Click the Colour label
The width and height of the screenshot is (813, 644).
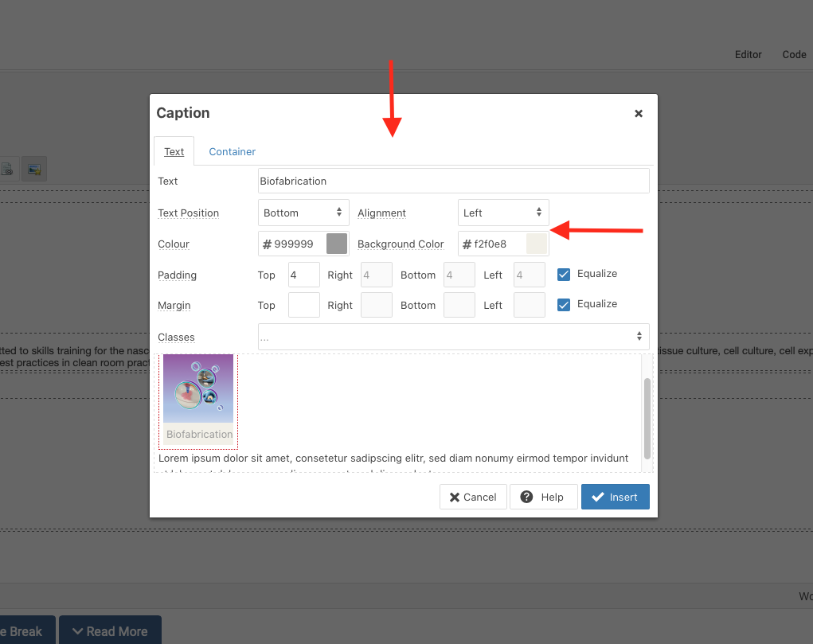(x=173, y=244)
